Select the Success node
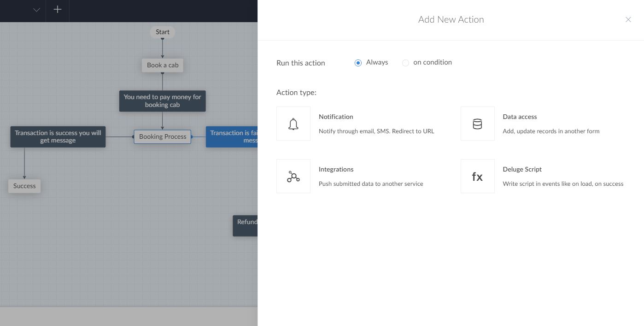644x326 pixels. point(24,186)
